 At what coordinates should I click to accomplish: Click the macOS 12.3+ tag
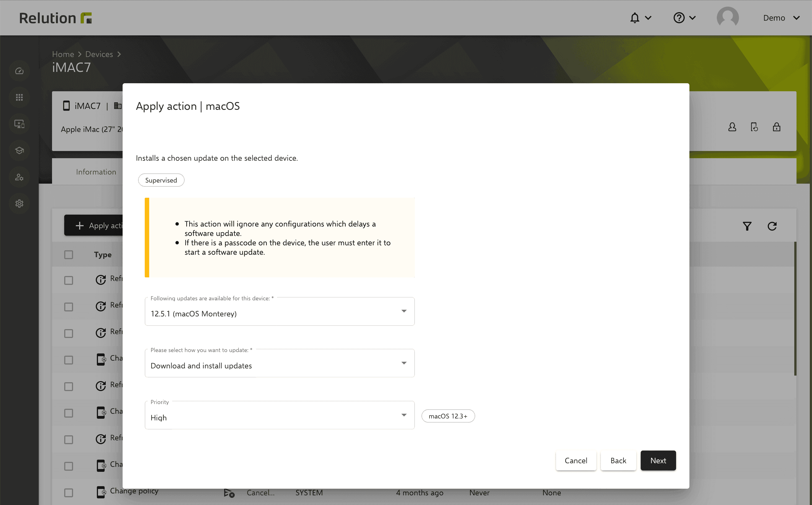tap(448, 416)
